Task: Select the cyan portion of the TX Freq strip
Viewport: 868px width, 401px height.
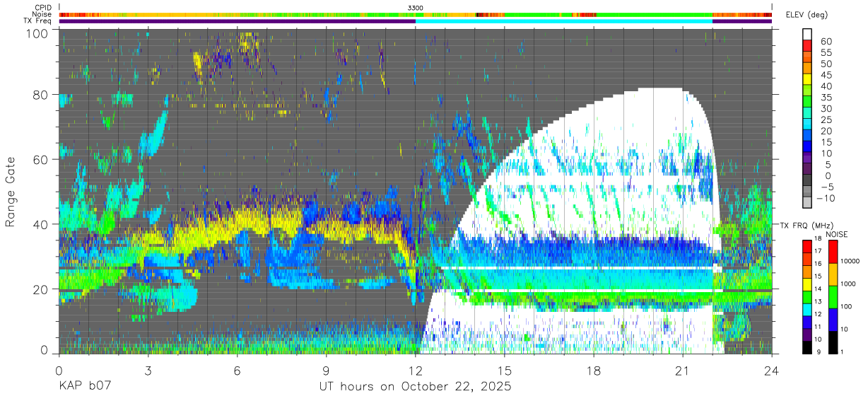Action: click(x=564, y=21)
